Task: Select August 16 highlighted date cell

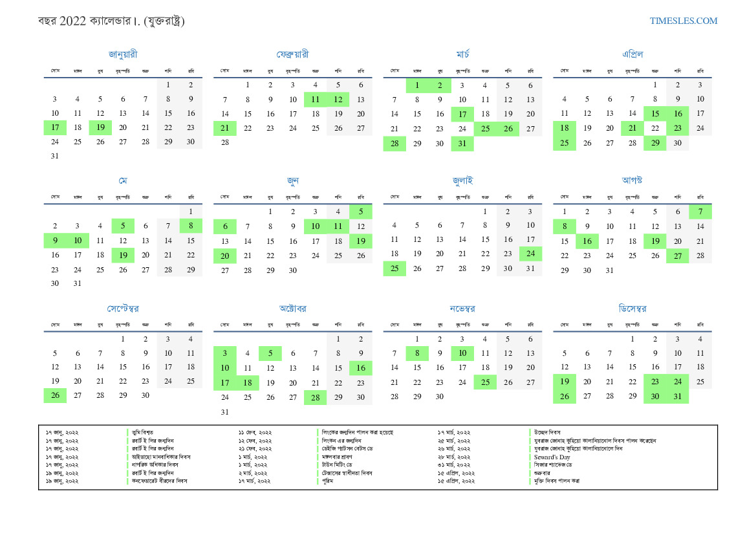Action: coord(587,241)
